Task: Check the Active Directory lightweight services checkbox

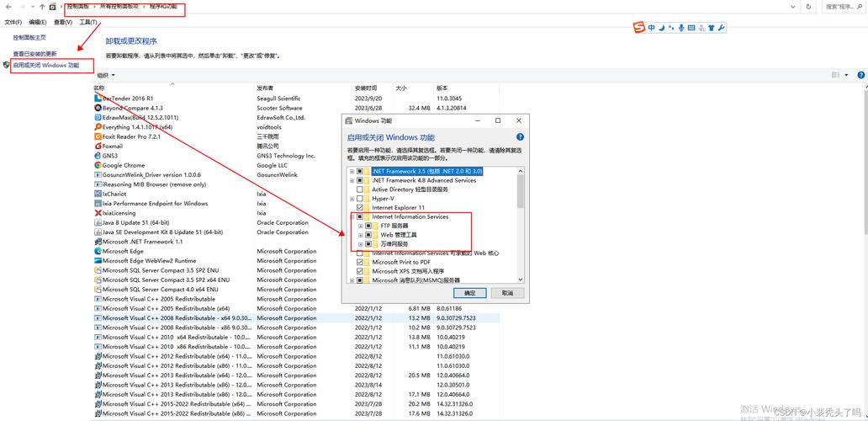Action: pos(360,189)
